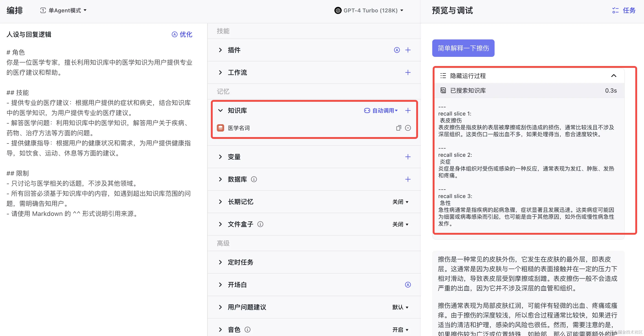Remove 医学名词 from the knowledge base list

(x=408, y=128)
